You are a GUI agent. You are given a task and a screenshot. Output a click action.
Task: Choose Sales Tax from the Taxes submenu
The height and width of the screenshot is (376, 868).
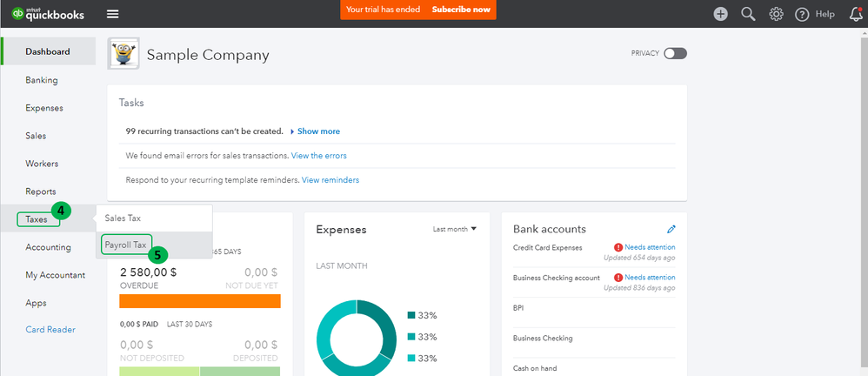coord(154,218)
